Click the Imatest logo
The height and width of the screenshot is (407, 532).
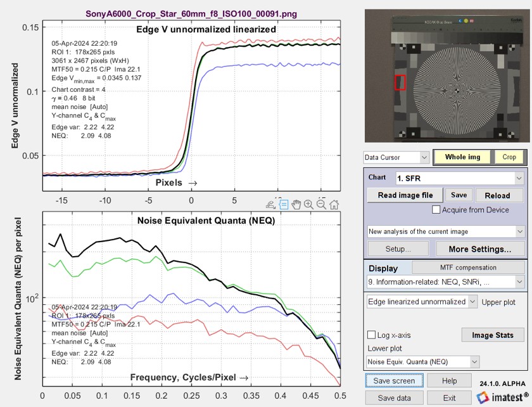click(502, 397)
